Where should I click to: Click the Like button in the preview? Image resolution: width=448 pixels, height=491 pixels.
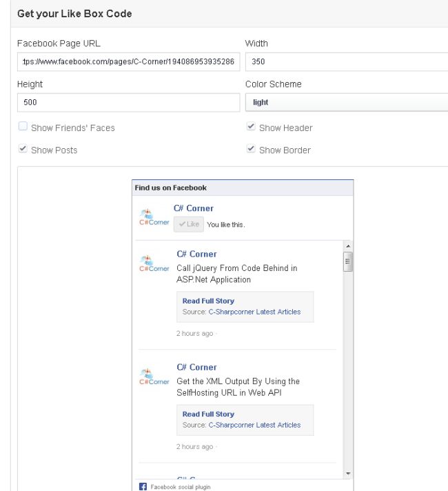pos(189,224)
